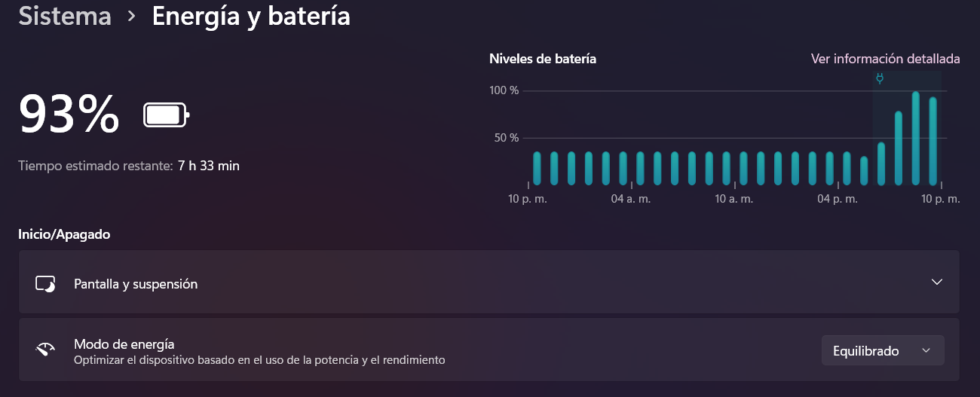Click the Niveles de batería chart title
The width and height of the screenshot is (980, 397).
[x=543, y=59]
